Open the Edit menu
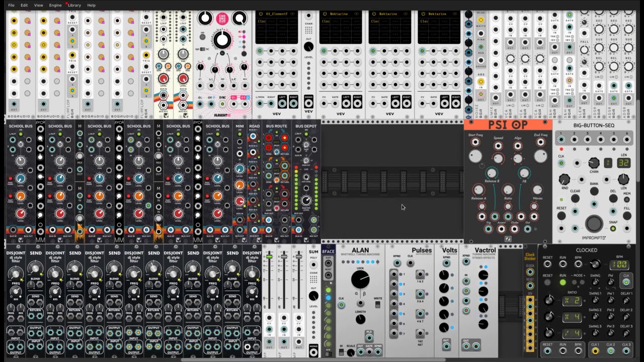The height and width of the screenshot is (362, 644). click(x=24, y=5)
